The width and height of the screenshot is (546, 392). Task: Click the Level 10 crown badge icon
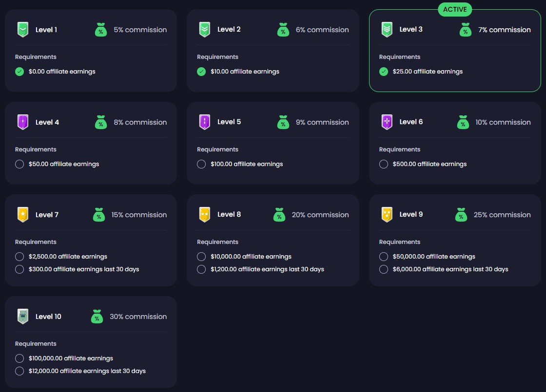click(22, 317)
